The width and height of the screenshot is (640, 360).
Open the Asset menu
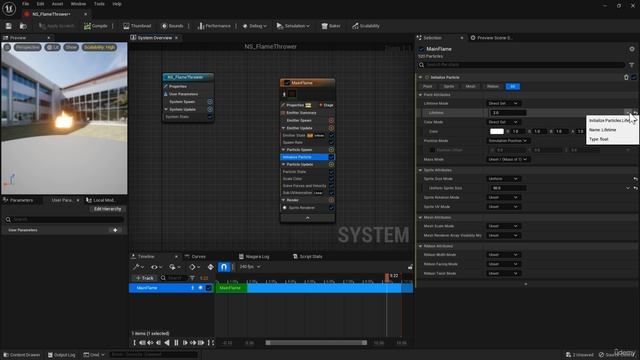tap(57, 4)
